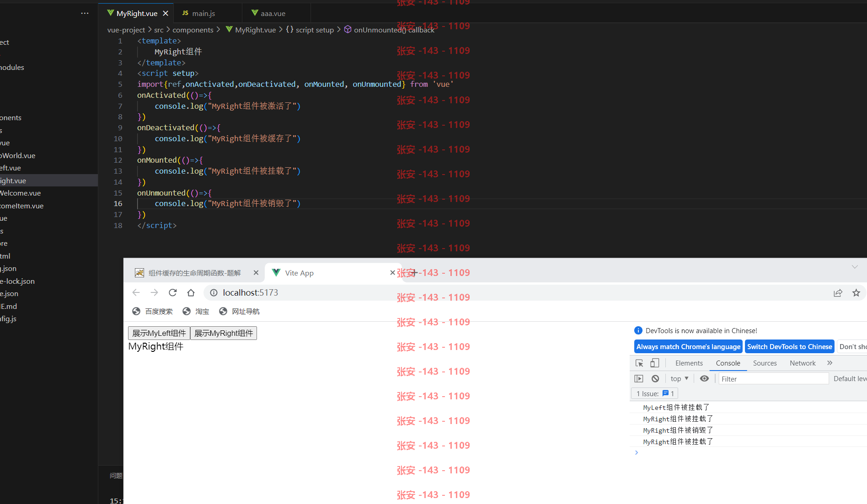867x504 pixels.
Task: Open a new browser tab
Action: pos(414,273)
